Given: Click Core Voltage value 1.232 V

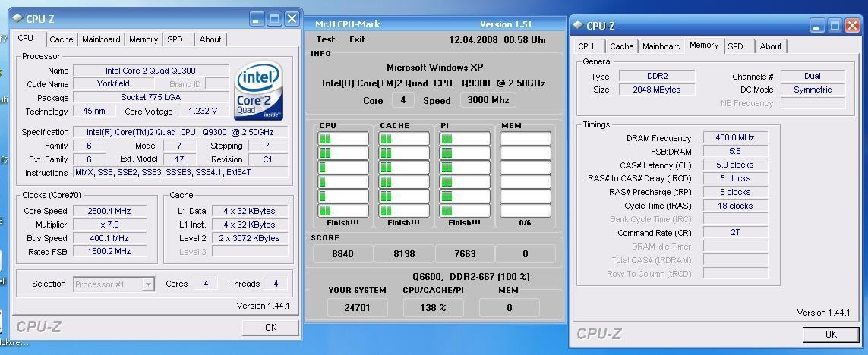Looking at the screenshot, I should coord(203,112).
